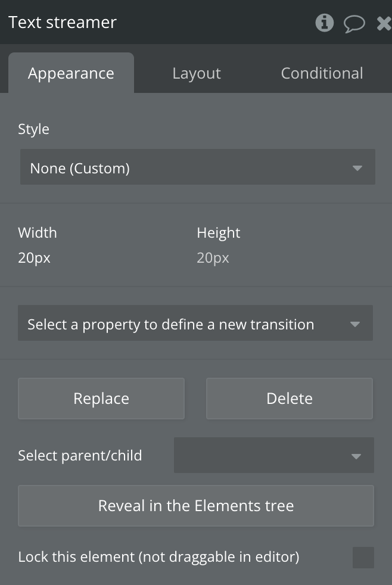The height and width of the screenshot is (585, 392).
Task: Open the element info reference icon
Action: pos(325,23)
